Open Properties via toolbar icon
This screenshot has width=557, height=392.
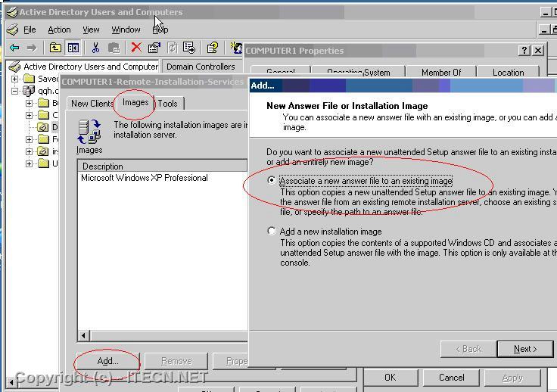coord(154,48)
